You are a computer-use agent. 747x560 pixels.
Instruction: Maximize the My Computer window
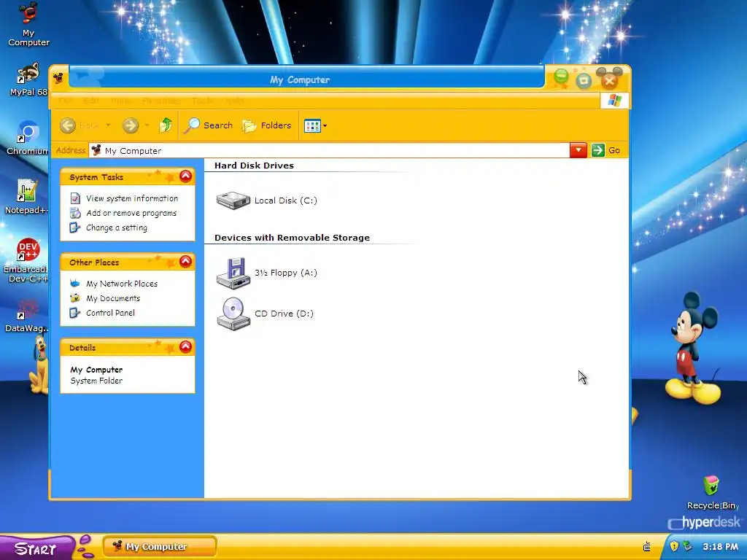[584, 80]
